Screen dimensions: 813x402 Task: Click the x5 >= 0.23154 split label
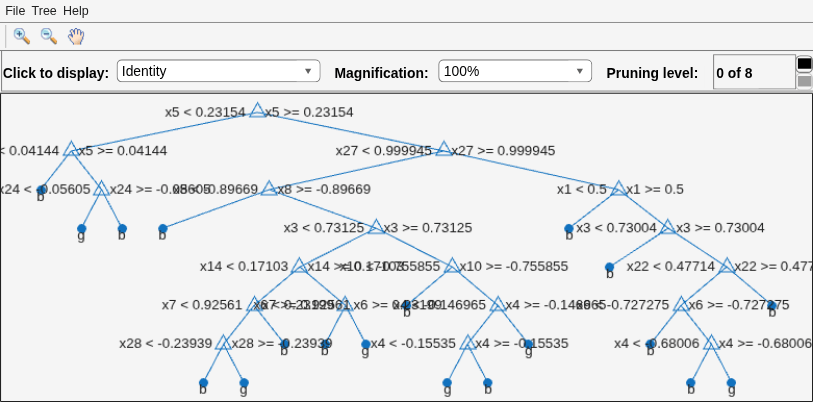[309, 112]
